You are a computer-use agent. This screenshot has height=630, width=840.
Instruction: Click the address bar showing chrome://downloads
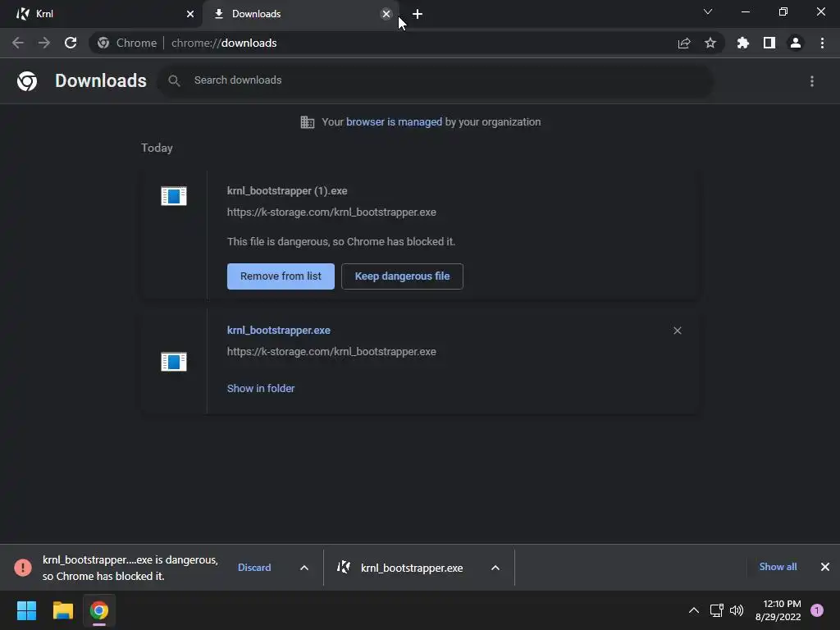(407, 43)
